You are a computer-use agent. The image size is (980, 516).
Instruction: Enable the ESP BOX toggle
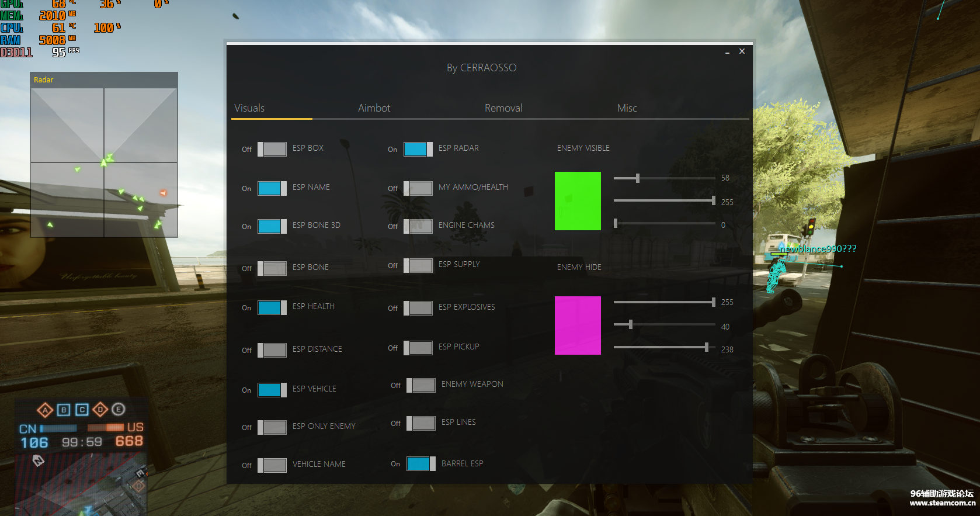point(272,149)
